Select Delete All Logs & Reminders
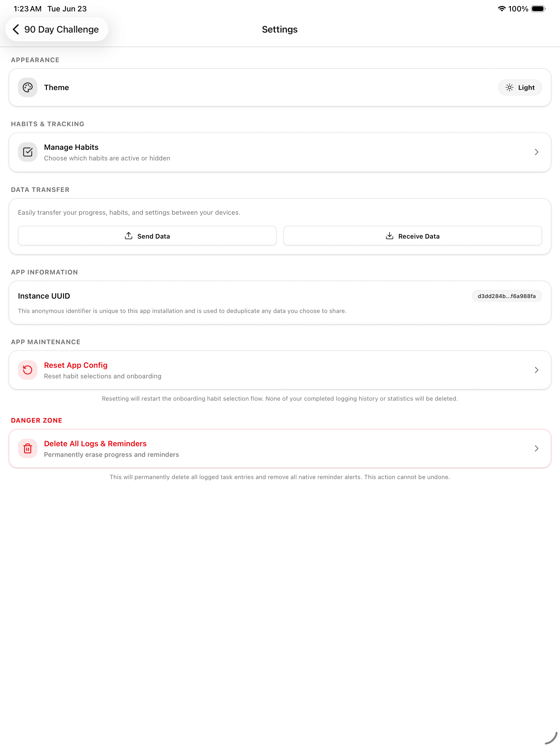Screen dimensions: 560x747 tap(280, 448)
